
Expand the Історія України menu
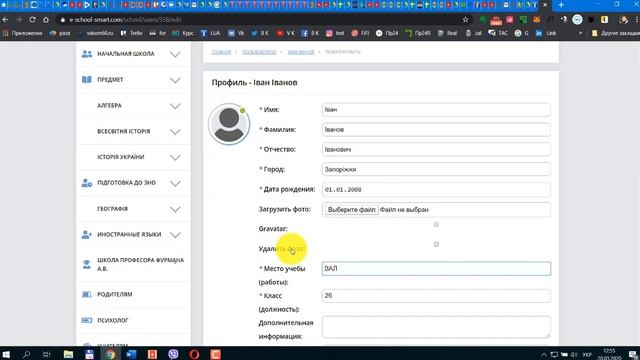coord(175,158)
